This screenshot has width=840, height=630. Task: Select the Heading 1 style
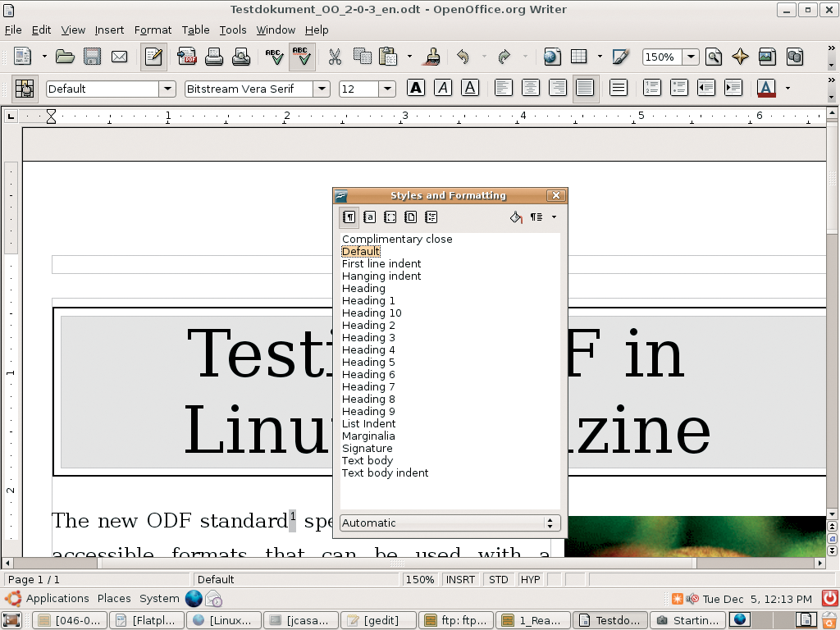click(368, 300)
